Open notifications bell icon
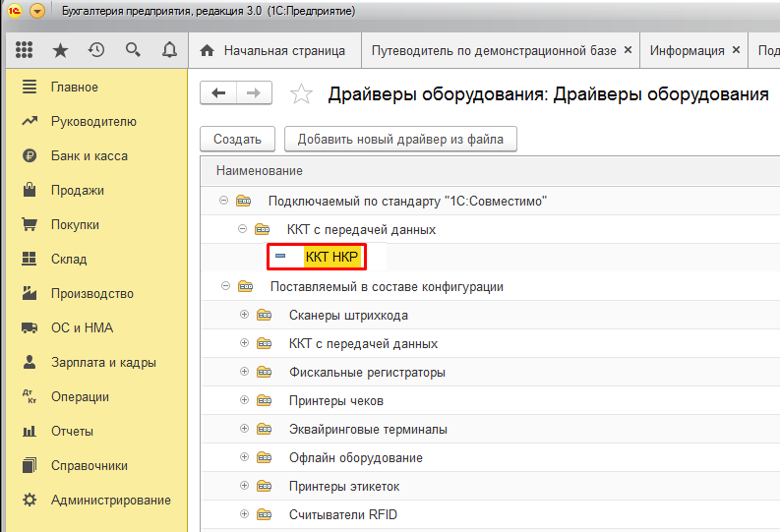This screenshot has height=532, width=780. point(169,50)
